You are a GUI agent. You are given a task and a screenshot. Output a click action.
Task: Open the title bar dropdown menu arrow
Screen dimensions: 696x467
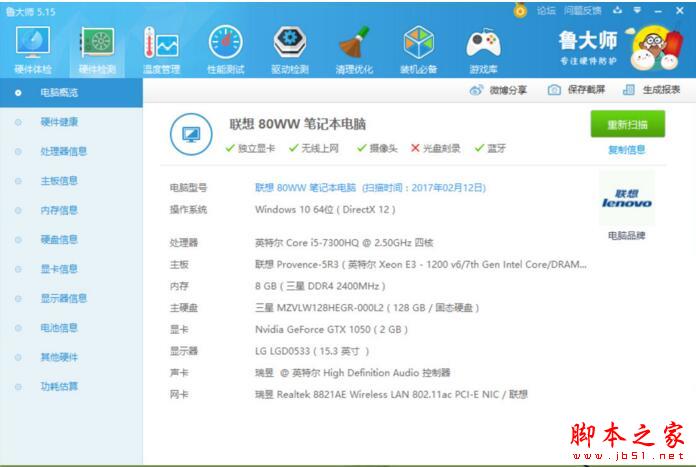637,10
